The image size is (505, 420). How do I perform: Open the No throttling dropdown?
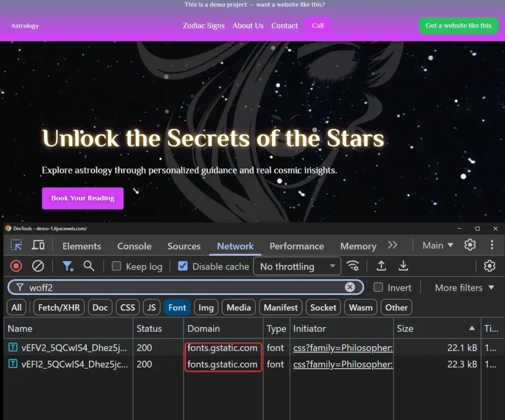pos(297,266)
